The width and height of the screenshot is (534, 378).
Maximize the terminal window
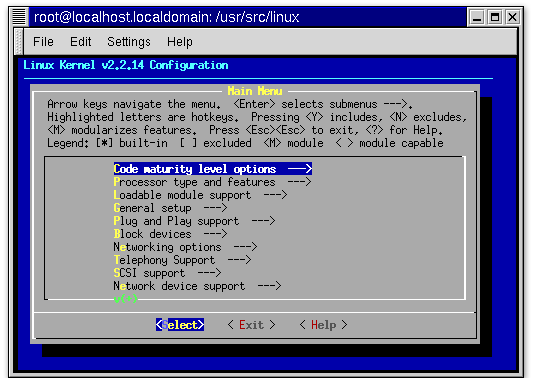pyautogui.click(x=494, y=17)
